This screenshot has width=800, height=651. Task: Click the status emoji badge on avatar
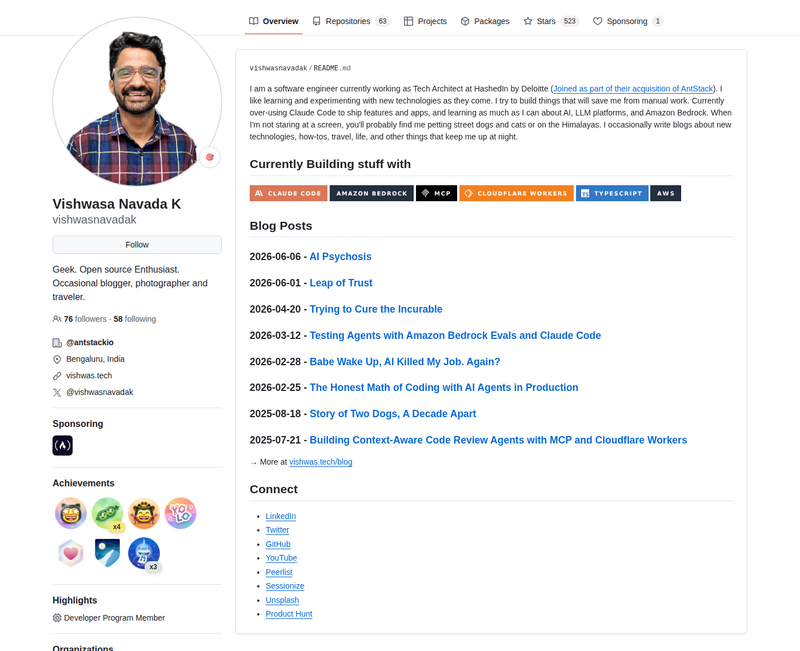210,157
